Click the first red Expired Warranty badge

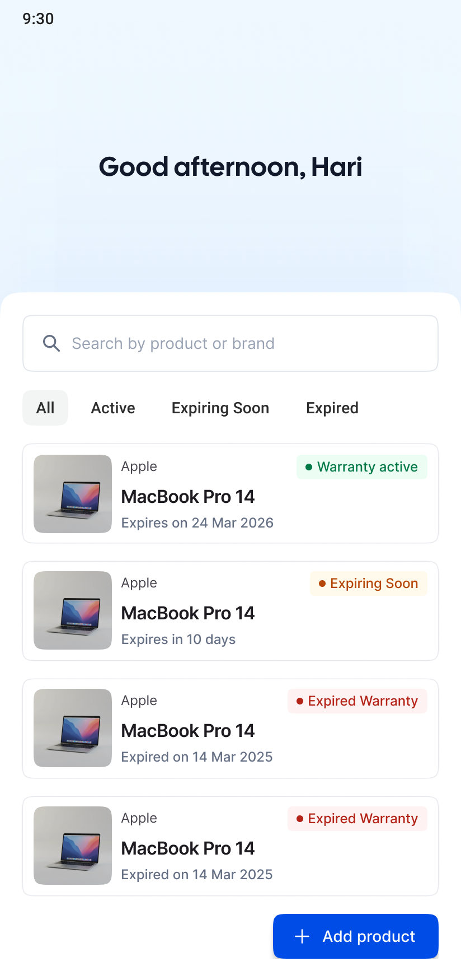pos(357,701)
